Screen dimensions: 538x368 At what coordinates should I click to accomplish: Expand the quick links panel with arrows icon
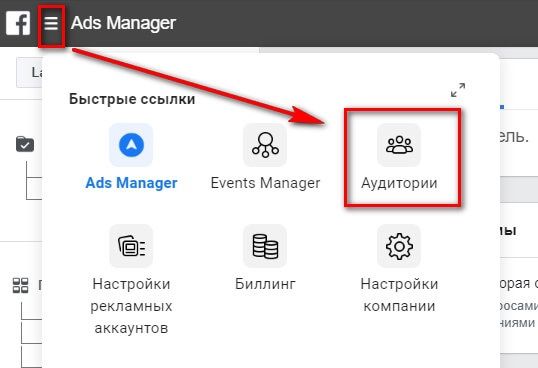[458, 90]
